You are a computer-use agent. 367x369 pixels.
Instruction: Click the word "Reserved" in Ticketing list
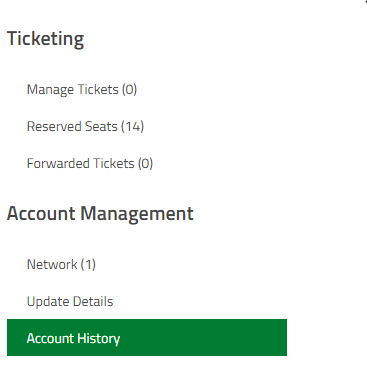[54, 127]
